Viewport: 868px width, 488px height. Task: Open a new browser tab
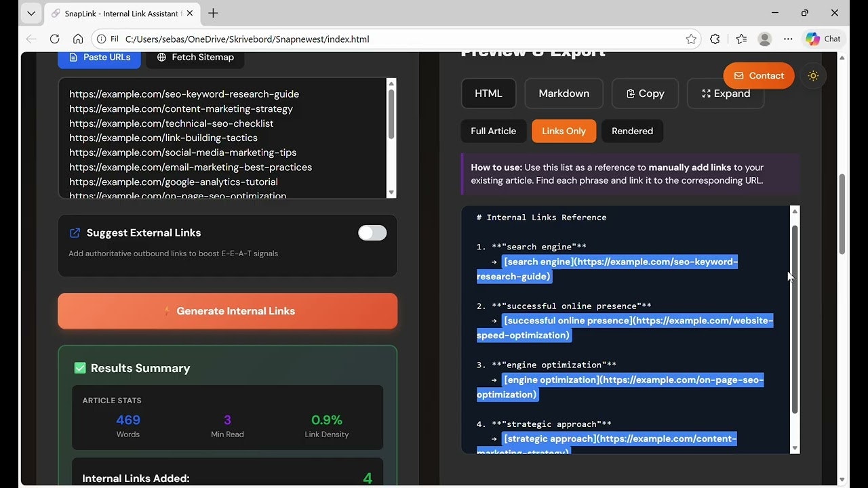213,13
